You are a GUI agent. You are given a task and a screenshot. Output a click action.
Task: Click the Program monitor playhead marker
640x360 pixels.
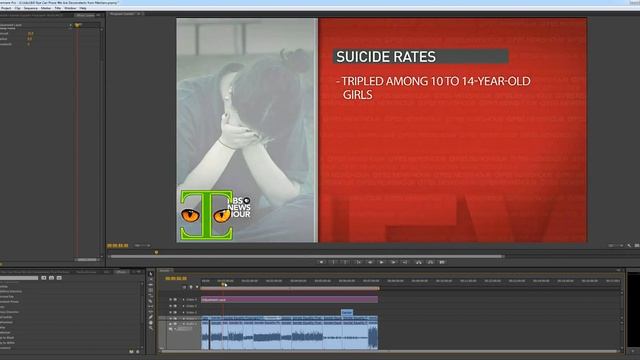(156, 252)
